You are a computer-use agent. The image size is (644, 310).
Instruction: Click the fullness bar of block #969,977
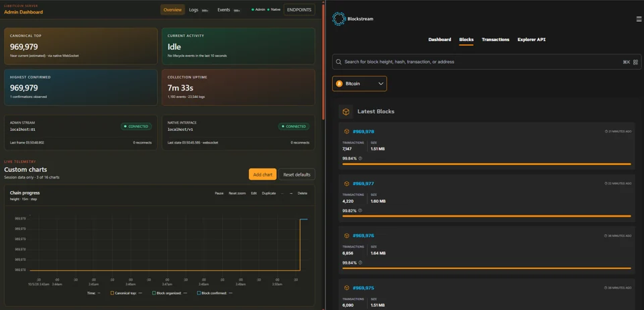486,216
